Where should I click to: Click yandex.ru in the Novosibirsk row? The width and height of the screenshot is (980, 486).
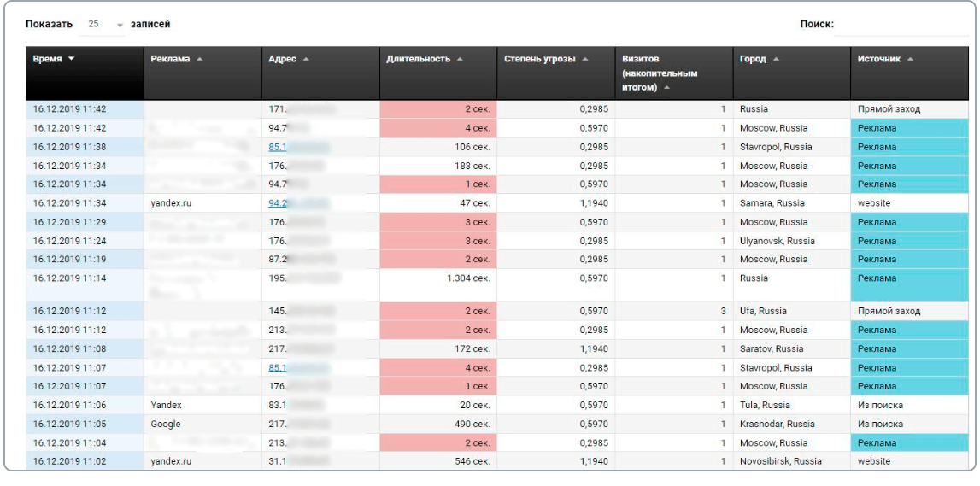[171, 461]
